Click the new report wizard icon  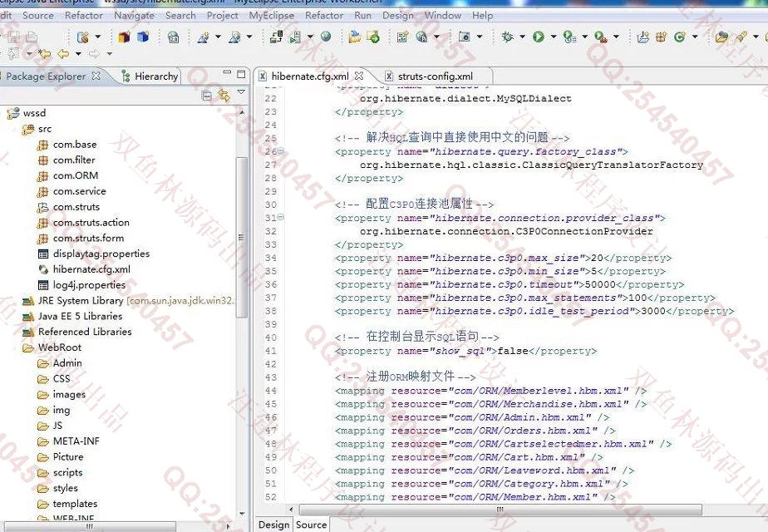[402, 37]
